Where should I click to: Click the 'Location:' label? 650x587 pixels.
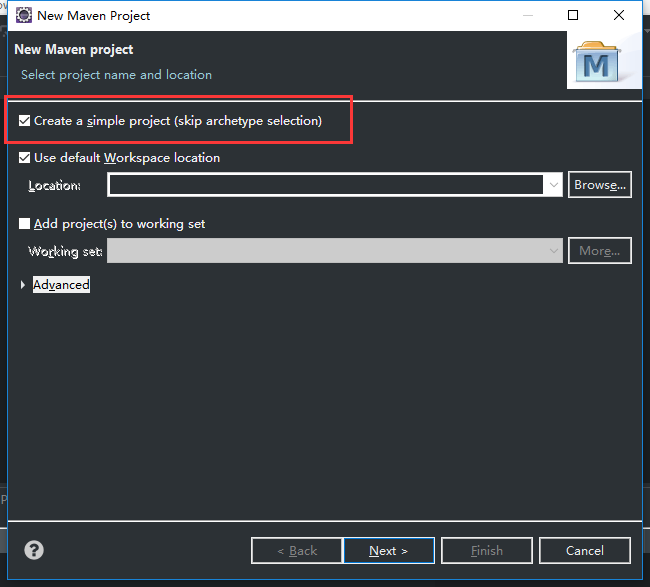point(54,185)
